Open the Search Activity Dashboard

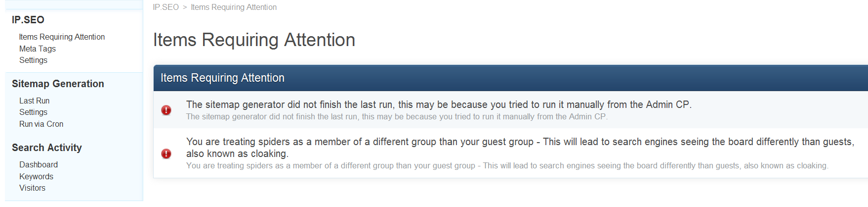(39, 164)
